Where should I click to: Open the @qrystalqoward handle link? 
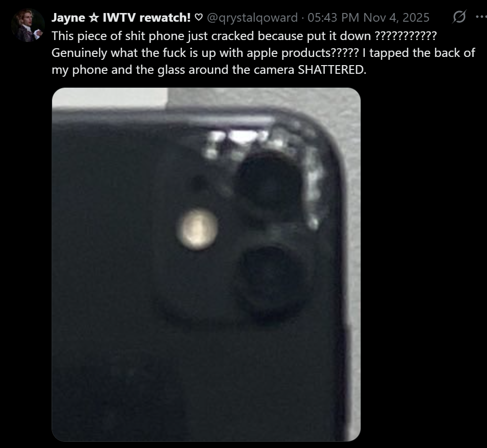click(x=252, y=18)
